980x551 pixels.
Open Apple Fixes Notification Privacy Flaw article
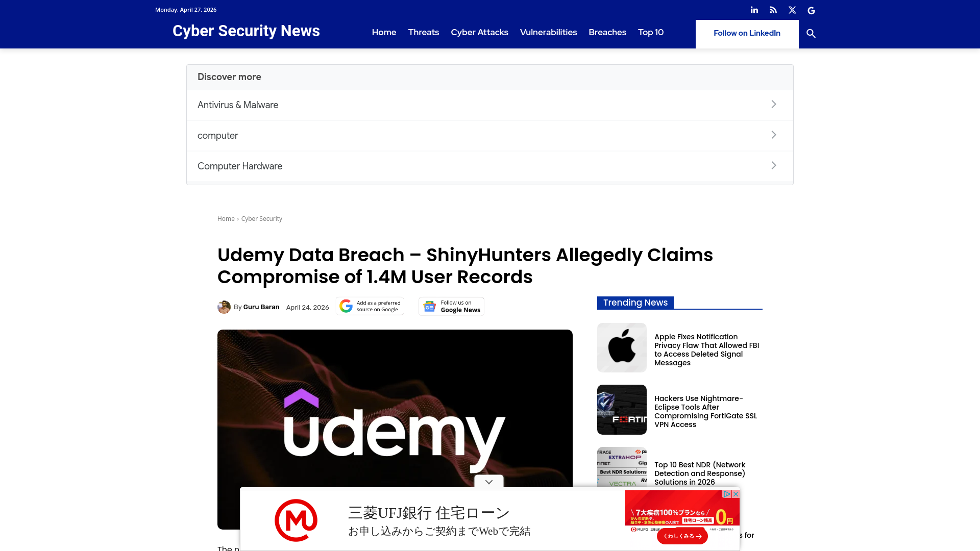click(x=707, y=350)
